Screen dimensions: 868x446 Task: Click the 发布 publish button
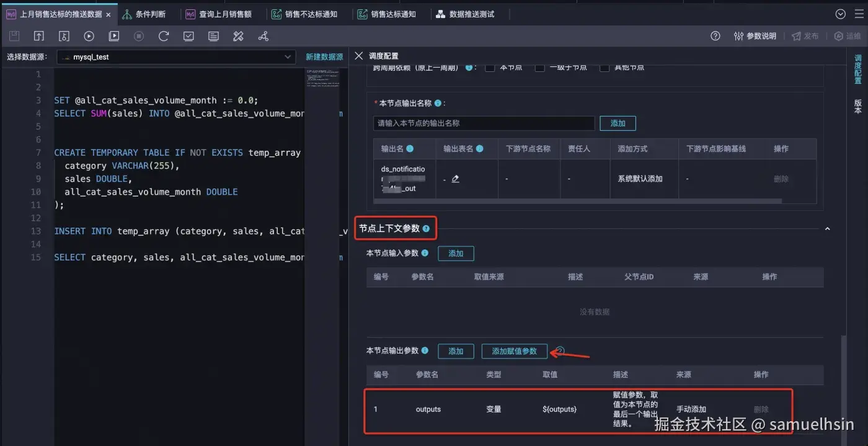click(805, 36)
